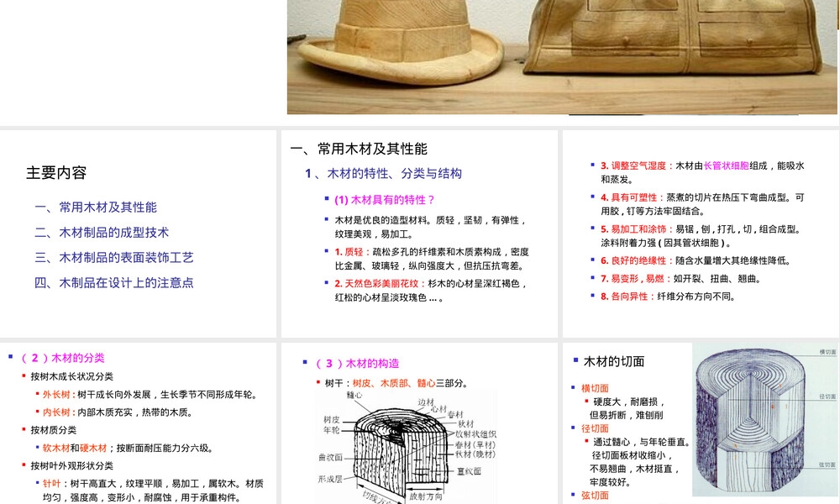Click the line 硬度大，耐磨损，
This screenshot has width=840, height=504.
pyautogui.click(x=629, y=402)
